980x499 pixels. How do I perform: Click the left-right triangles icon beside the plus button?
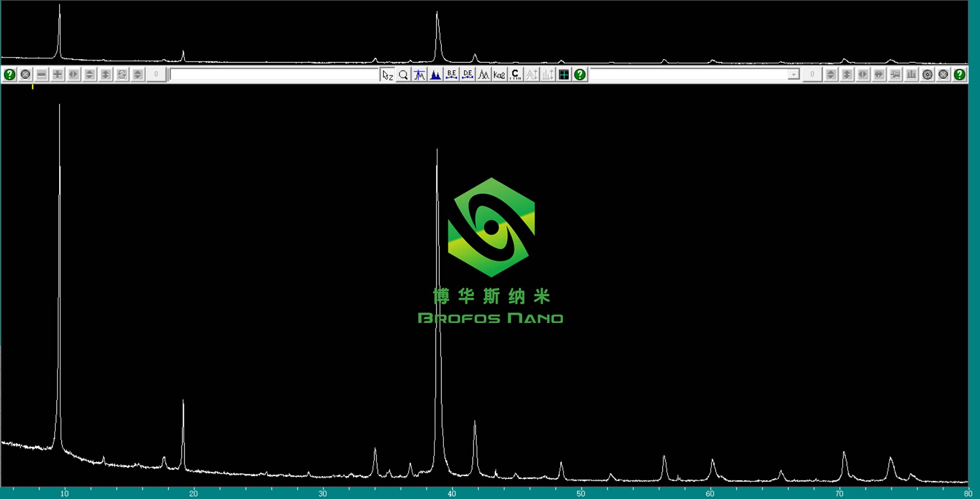click(x=74, y=74)
